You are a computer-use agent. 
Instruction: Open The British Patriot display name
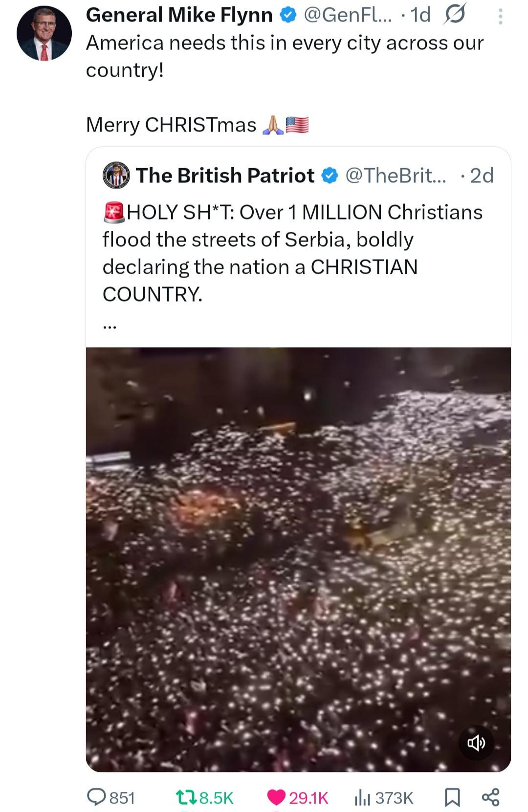pos(225,176)
